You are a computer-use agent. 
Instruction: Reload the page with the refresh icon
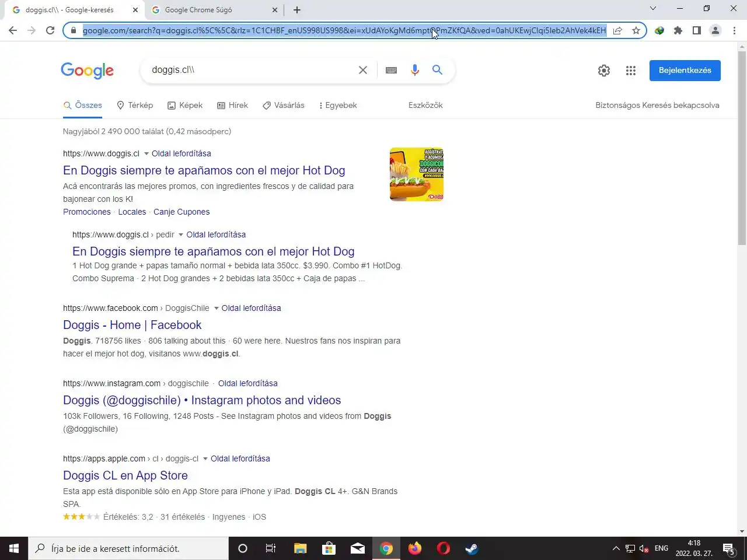(x=50, y=30)
